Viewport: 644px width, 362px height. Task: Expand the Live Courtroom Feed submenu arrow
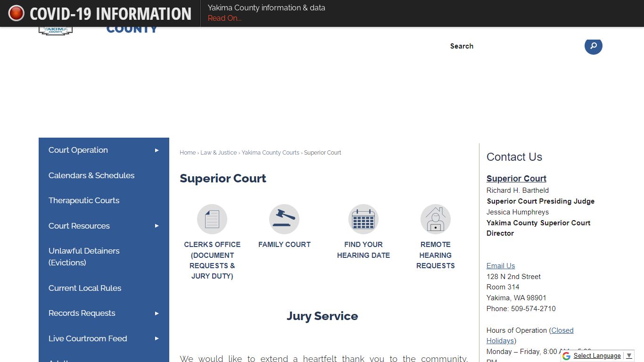click(157, 338)
